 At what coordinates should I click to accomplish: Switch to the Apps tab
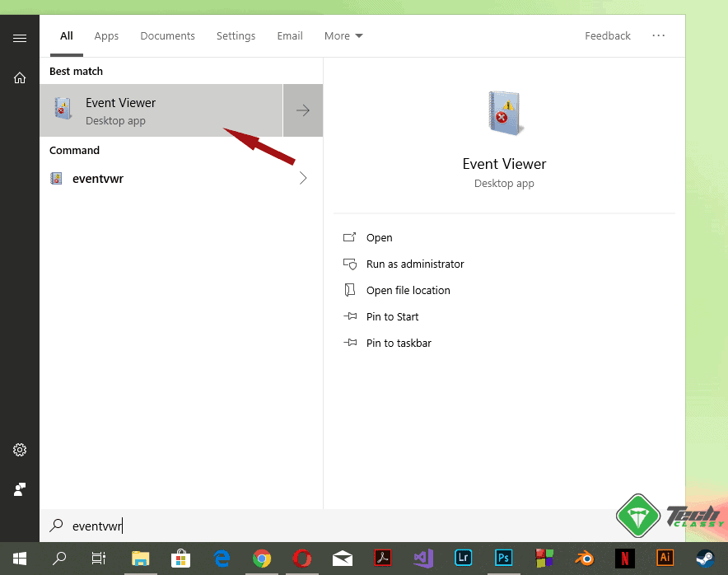click(x=106, y=35)
